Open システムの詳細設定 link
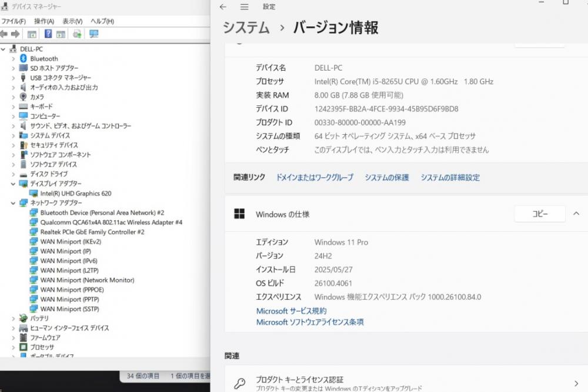This screenshot has height=392, width=588. pyautogui.click(x=450, y=177)
